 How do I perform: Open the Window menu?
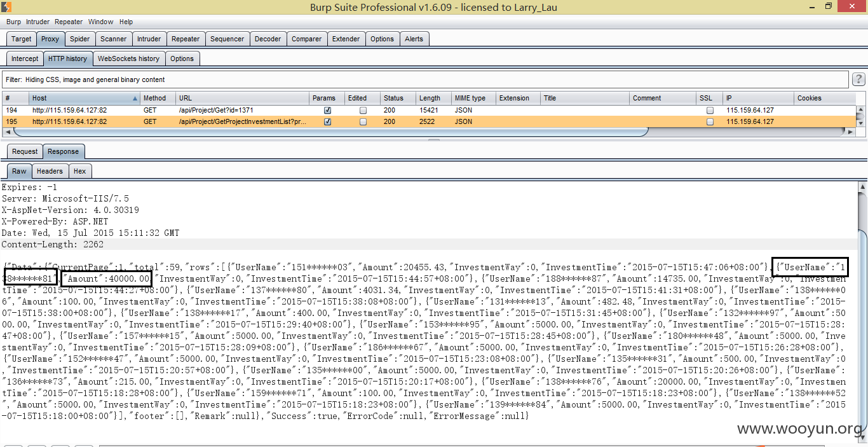101,22
